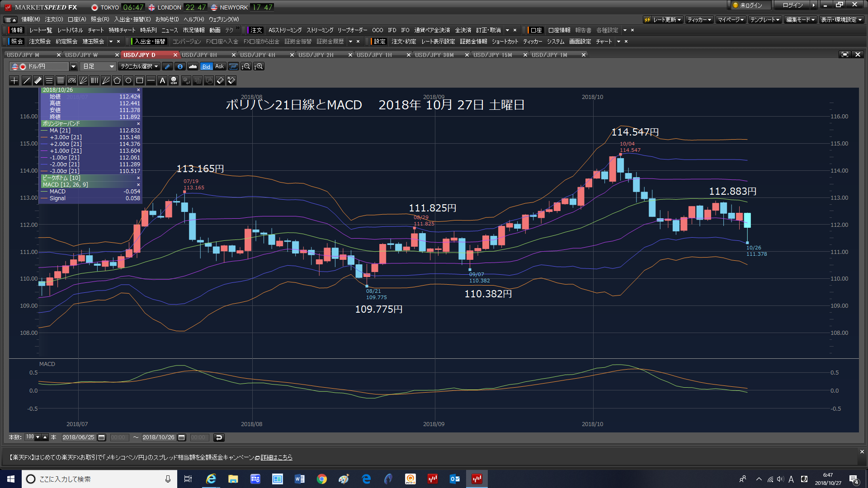Open the ドル/円 currency pair dropdown
Viewport: 868px width, 488px height.
click(73, 66)
